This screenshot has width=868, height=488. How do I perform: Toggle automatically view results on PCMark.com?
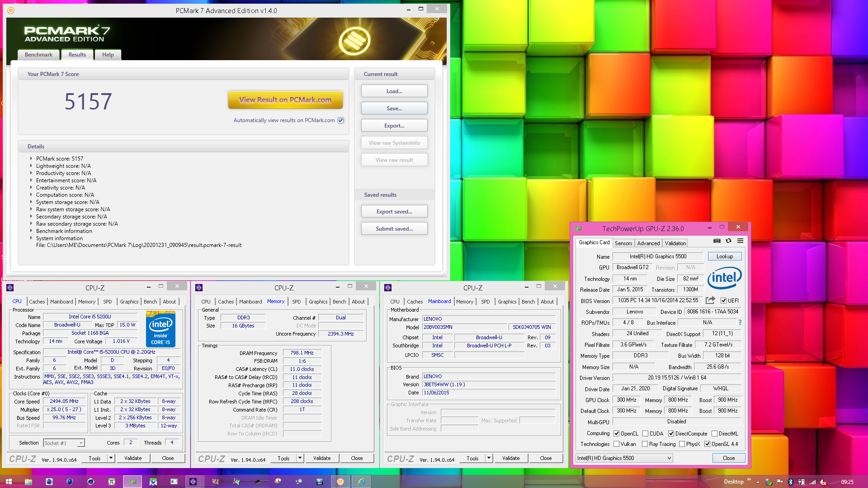pyautogui.click(x=341, y=120)
